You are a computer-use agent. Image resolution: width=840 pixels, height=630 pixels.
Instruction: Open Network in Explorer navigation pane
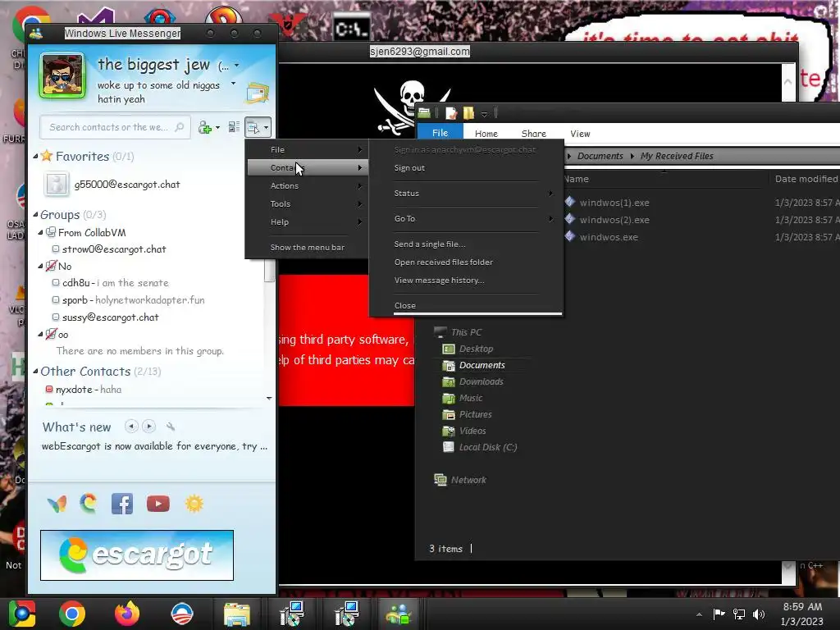(468, 480)
